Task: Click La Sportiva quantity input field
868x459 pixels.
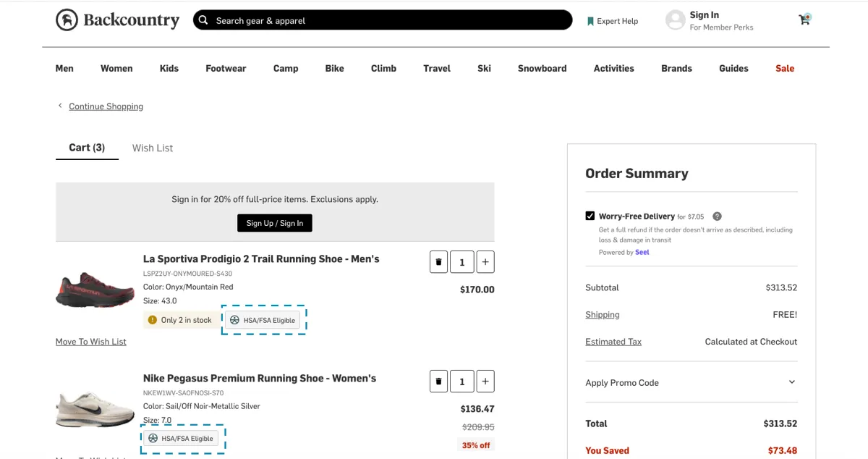Action: (x=462, y=262)
